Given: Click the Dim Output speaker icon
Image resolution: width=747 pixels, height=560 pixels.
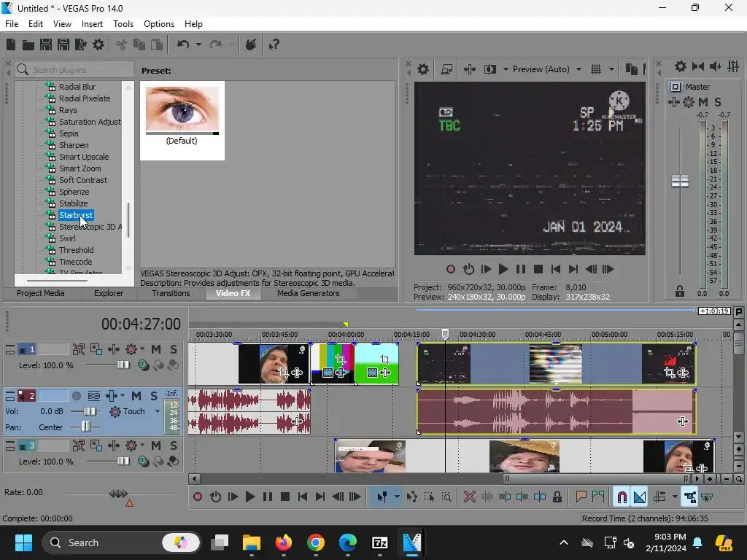Looking at the screenshot, I should pyautogui.click(x=715, y=66).
